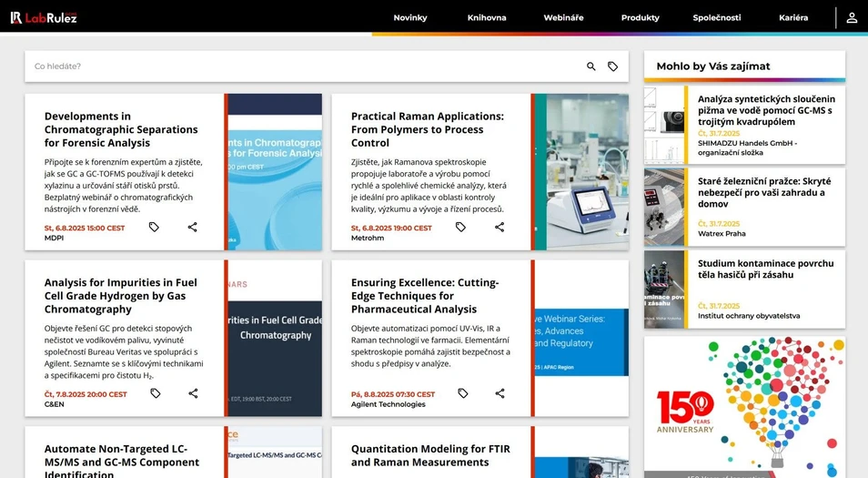Type in the 'Co hledáte?' search field

pyautogui.click(x=300, y=66)
